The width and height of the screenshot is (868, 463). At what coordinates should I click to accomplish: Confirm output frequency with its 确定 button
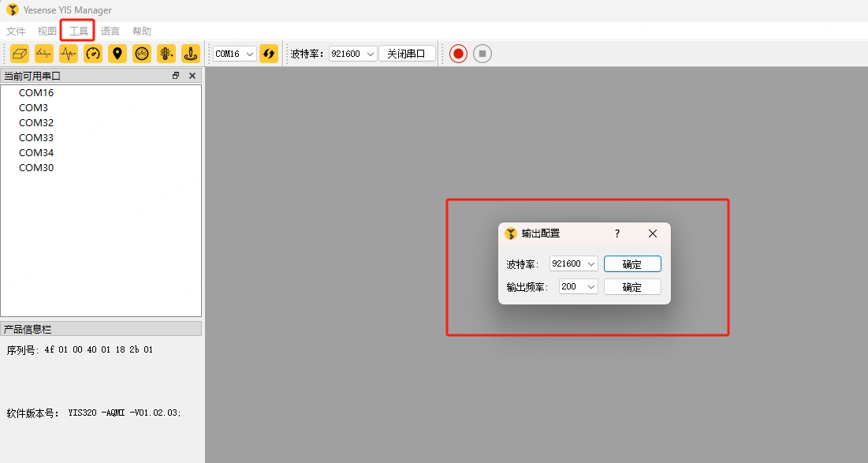coord(632,287)
